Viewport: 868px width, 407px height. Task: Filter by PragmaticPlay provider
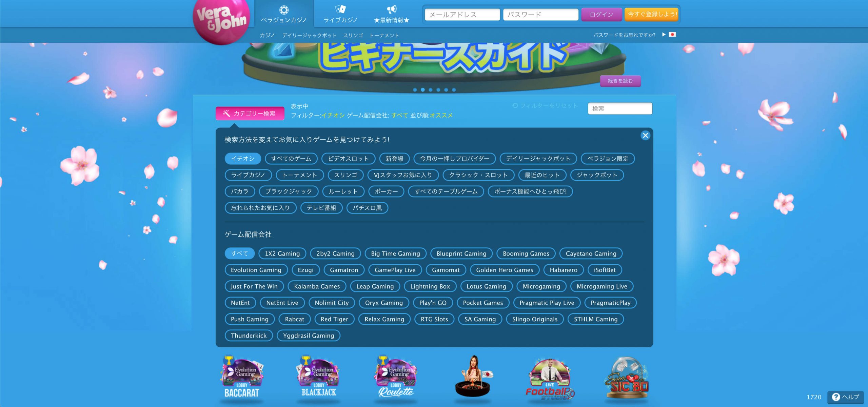tap(610, 303)
